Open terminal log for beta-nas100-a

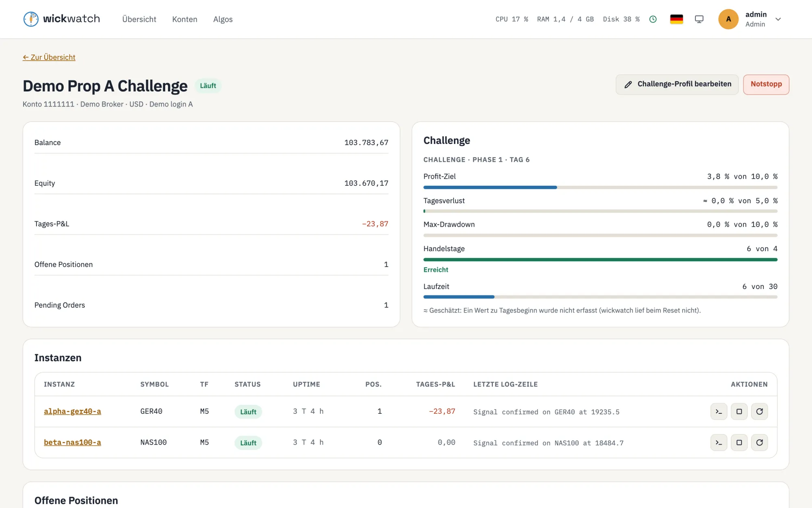(719, 443)
